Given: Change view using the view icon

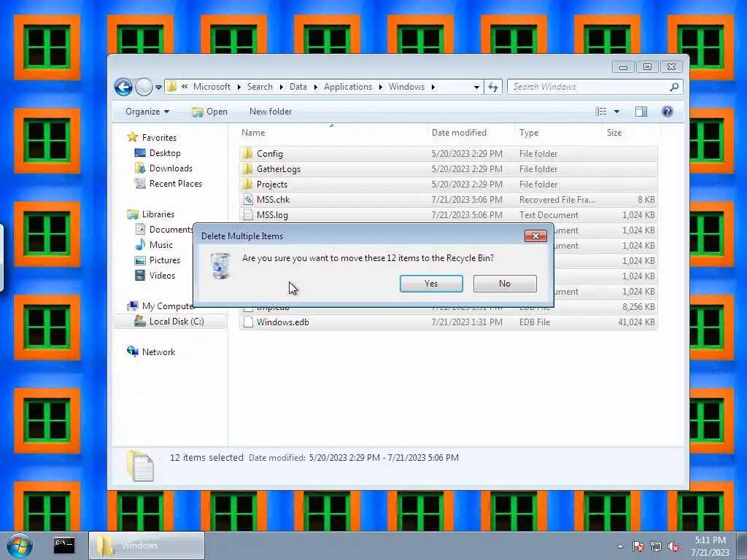Looking at the screenshot, I should point(601,112).
